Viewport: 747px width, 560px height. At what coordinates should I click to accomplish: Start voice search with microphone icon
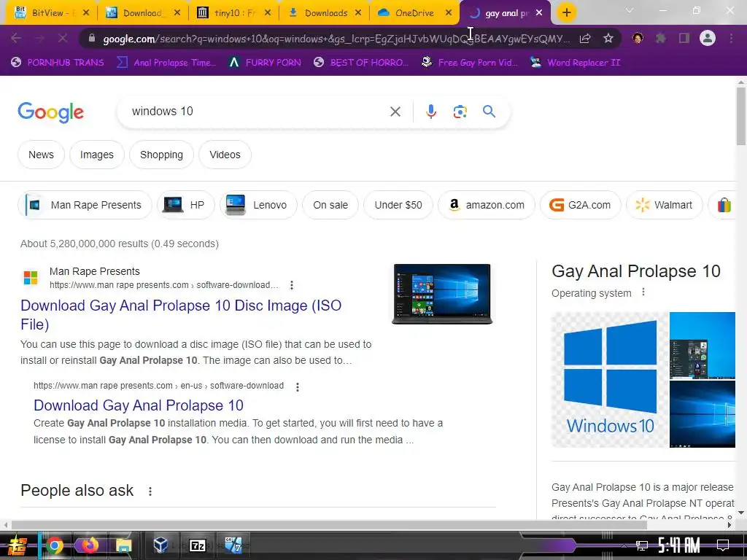[x=430, y=112]
